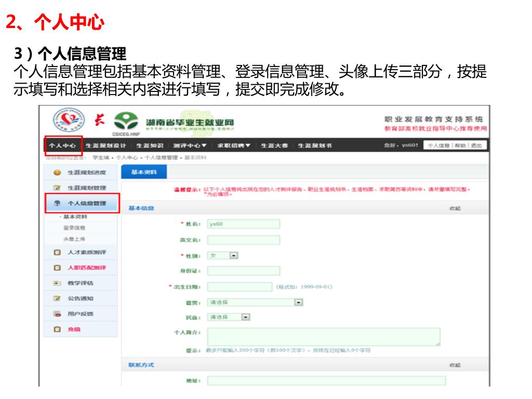Click the 地址 input field

click(326, 381)
